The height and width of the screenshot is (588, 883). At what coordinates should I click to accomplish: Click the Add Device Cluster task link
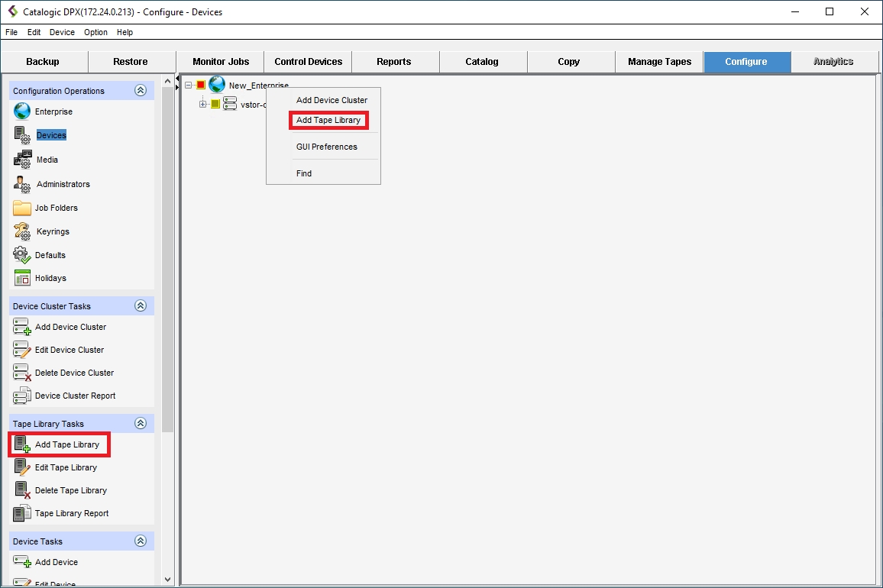tap(70, 327)
